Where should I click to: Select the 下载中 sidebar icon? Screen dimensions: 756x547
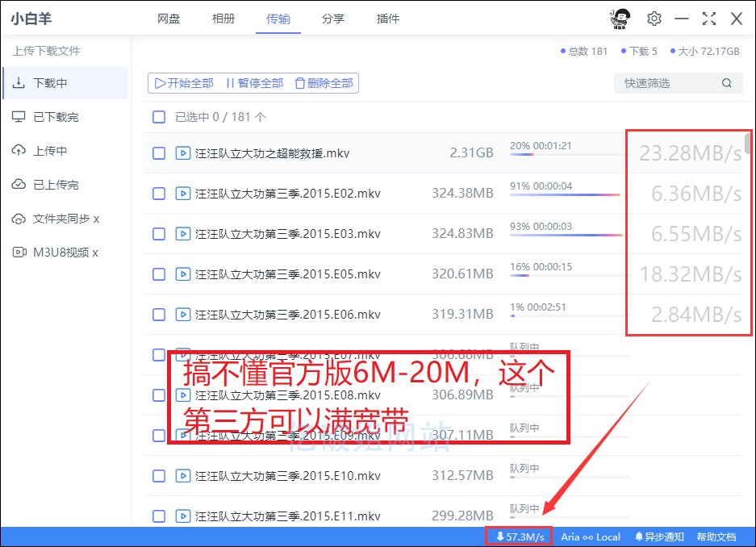tap(18, 82)
